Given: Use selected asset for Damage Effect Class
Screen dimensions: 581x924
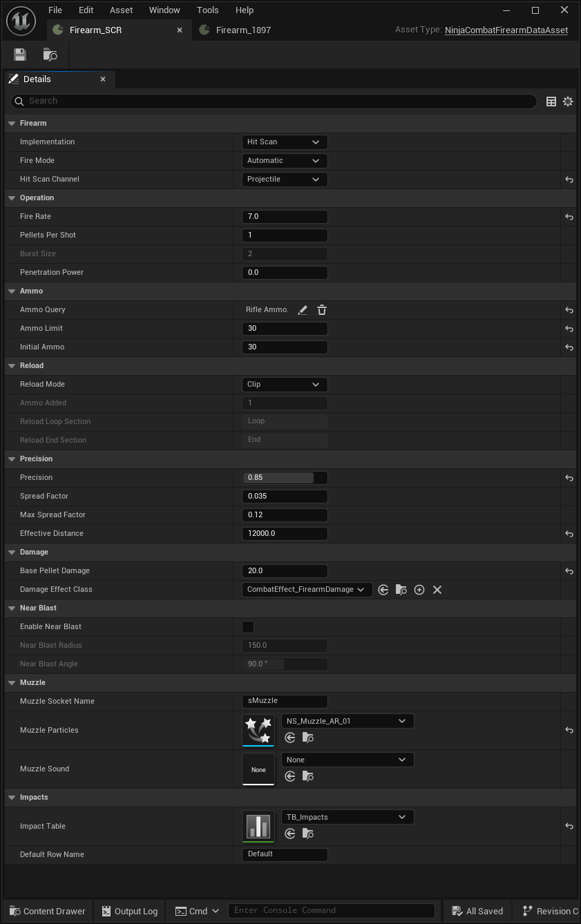Looking at the screenshot, I should click(x=383, y=590).
